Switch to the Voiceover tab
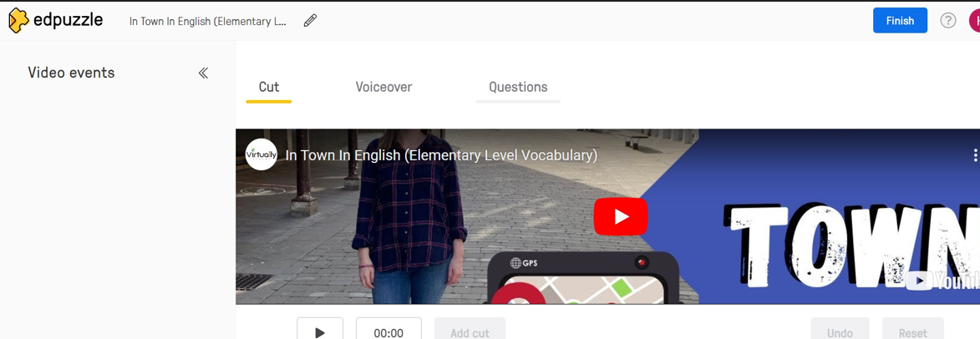Viewport: 980px width, 339px height. (x=383, y=87)
